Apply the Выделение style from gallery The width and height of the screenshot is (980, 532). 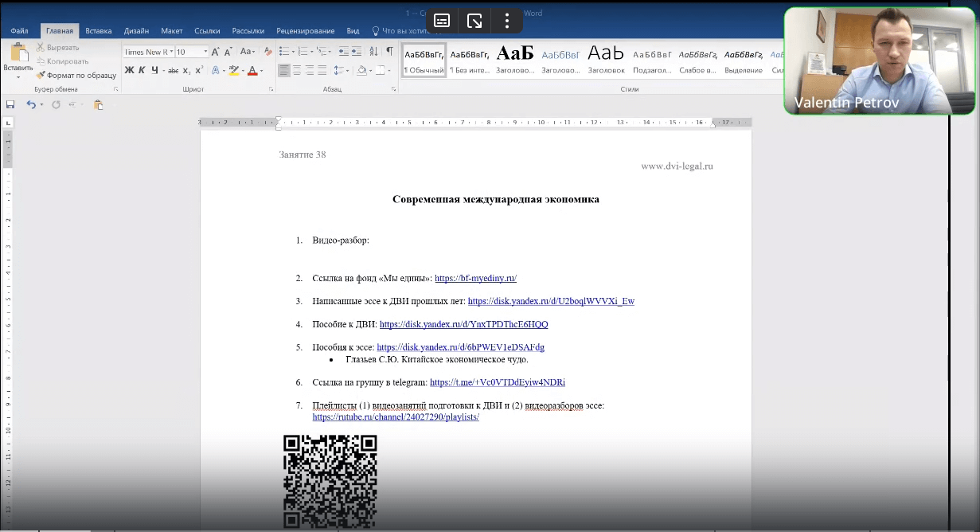(x=744, y=60)
